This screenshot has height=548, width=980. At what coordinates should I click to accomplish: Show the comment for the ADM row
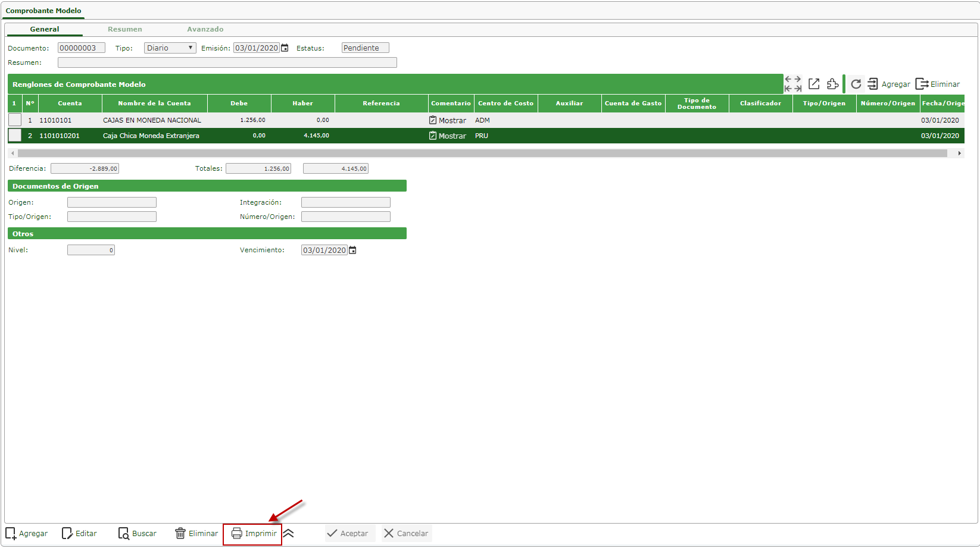click(448, 120)
